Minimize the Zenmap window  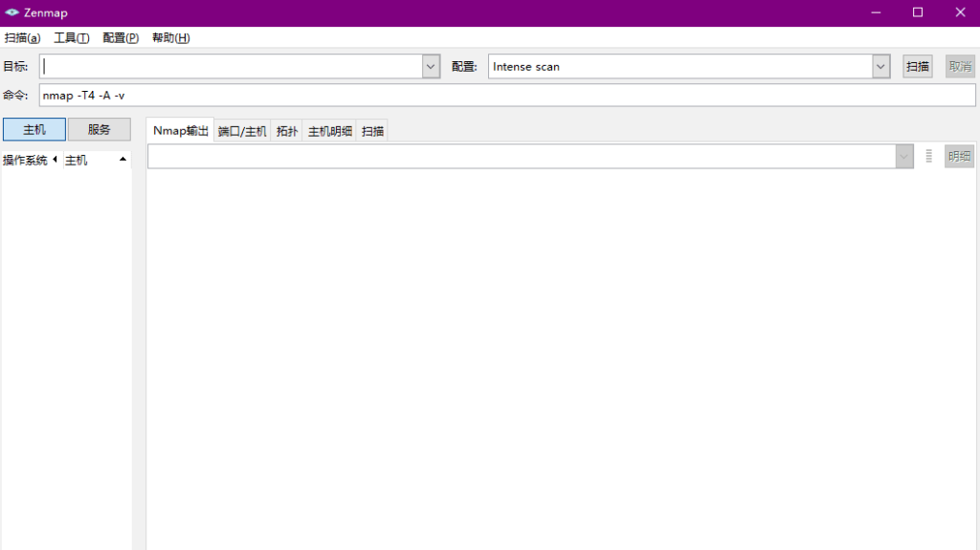coord(876,12)
